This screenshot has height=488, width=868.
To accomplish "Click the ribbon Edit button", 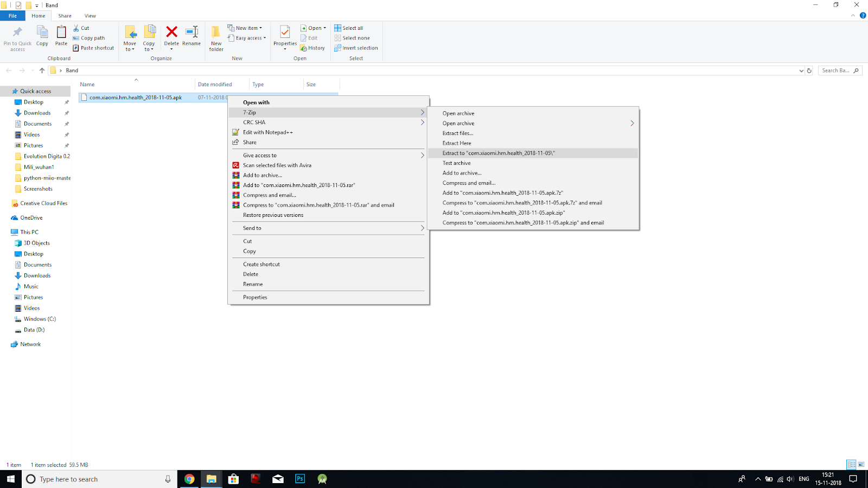I will 309,38.
